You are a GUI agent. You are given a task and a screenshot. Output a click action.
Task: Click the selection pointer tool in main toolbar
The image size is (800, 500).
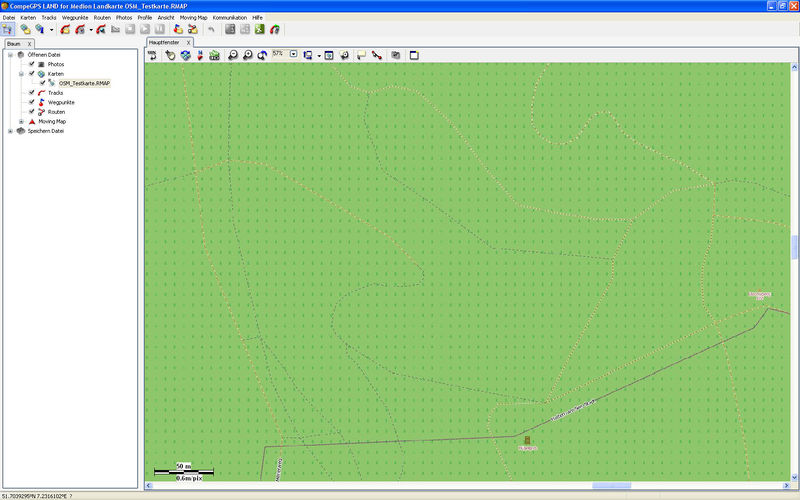tap(8, 29)
